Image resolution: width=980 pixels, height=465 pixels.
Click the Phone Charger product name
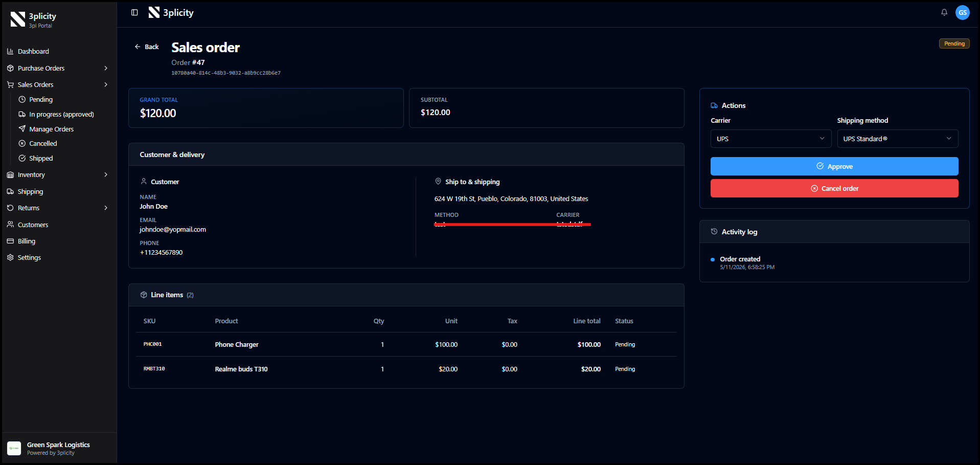pos(237,345)
